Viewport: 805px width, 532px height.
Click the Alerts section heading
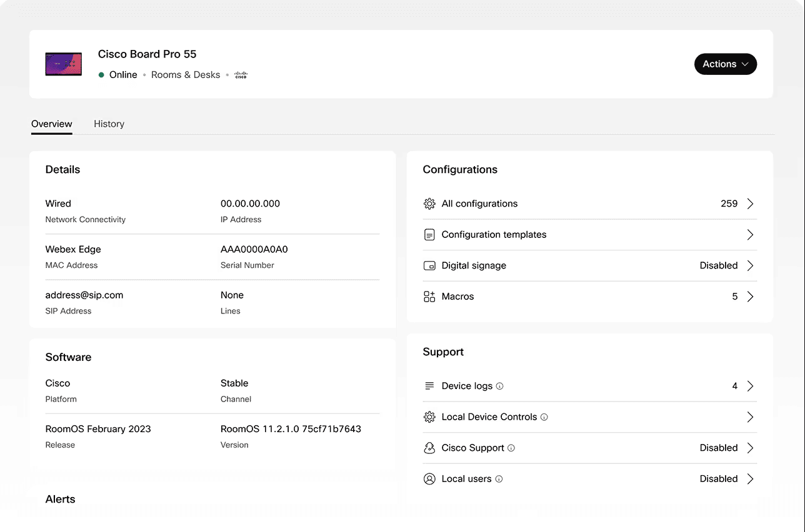click(60, 500)
